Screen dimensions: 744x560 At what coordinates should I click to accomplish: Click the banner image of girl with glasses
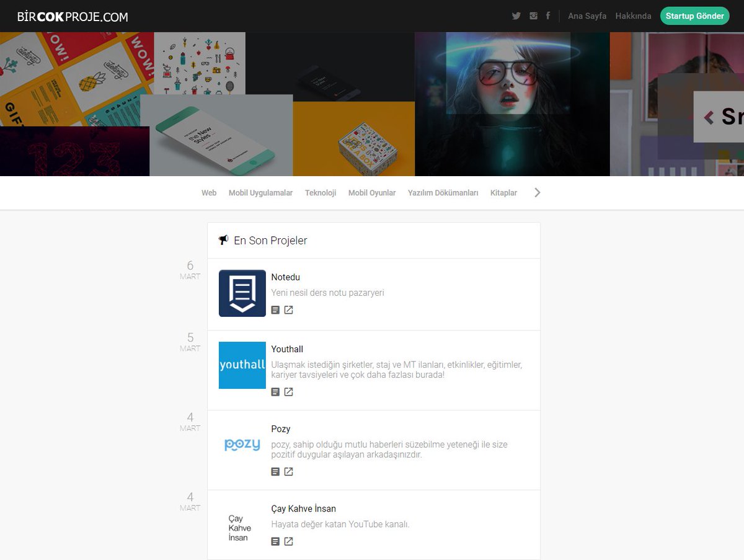pyautogui.click(x=512, y=104)
